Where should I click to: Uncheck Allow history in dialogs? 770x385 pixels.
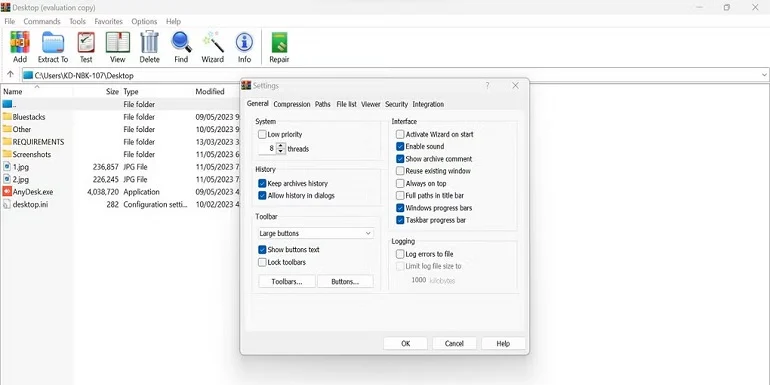262,195
